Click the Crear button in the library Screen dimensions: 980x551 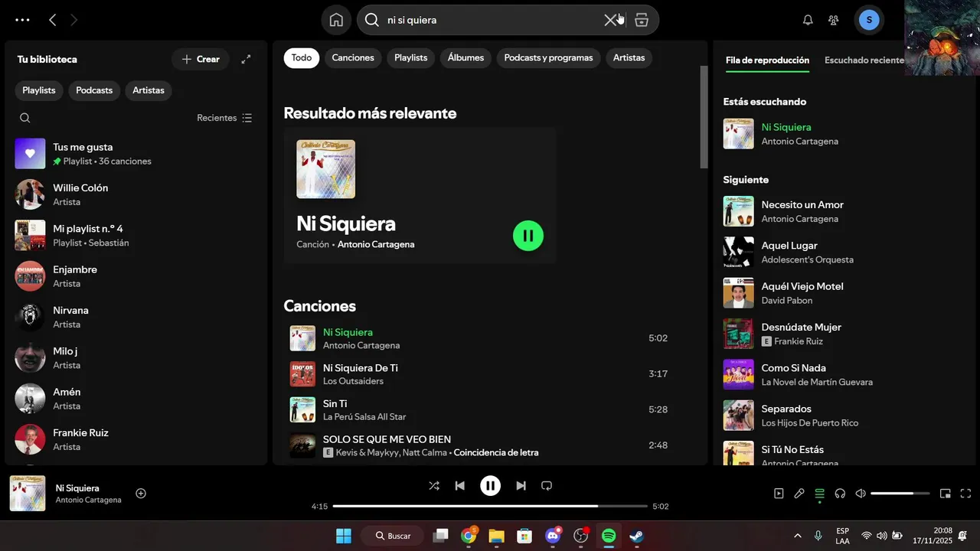[x=201, y=59]
